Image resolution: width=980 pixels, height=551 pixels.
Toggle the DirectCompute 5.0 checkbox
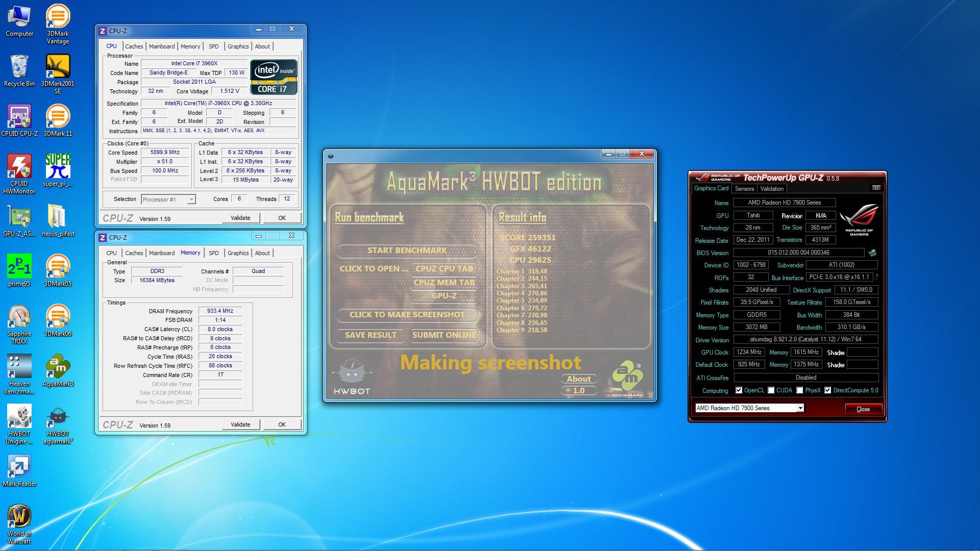click(x=827, y=390)
